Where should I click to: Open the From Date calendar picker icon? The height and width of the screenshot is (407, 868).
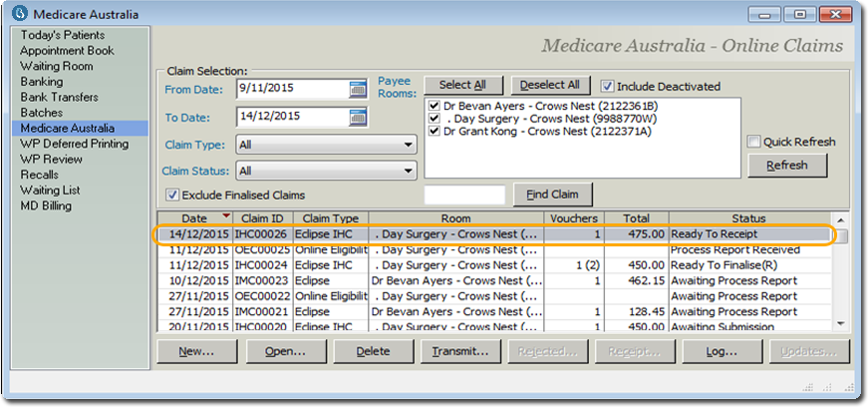(x=358, y=89)
